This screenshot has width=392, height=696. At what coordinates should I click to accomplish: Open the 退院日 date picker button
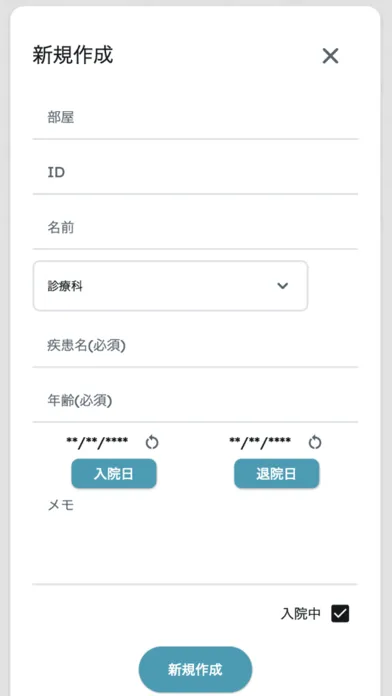tap(277, 474)
